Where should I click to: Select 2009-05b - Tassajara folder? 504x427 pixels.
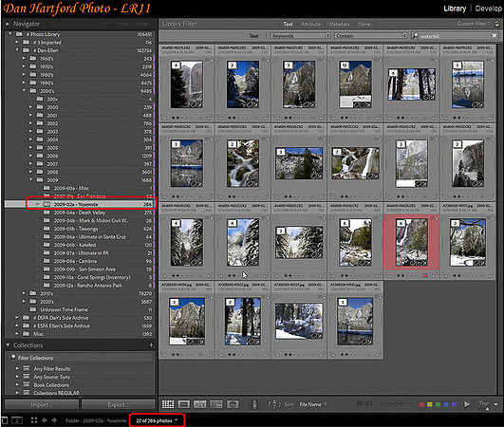point(76,229)
